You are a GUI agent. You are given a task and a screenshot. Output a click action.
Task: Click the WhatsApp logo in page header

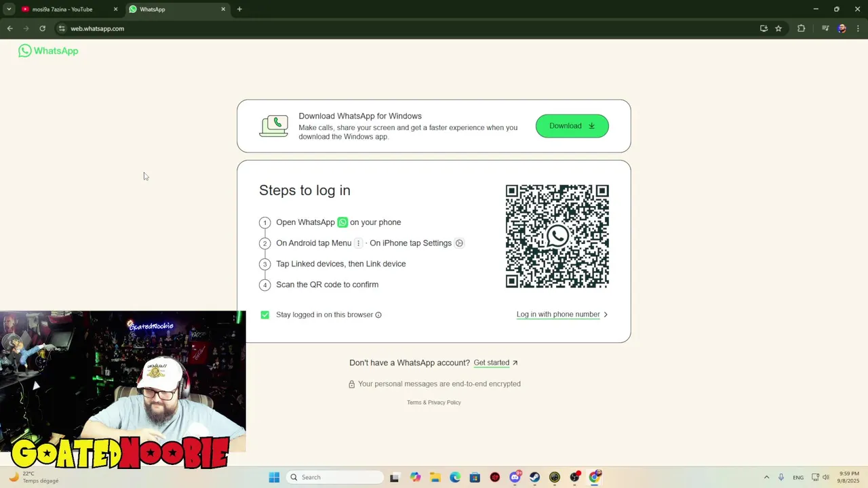click(x=48, y=51)
